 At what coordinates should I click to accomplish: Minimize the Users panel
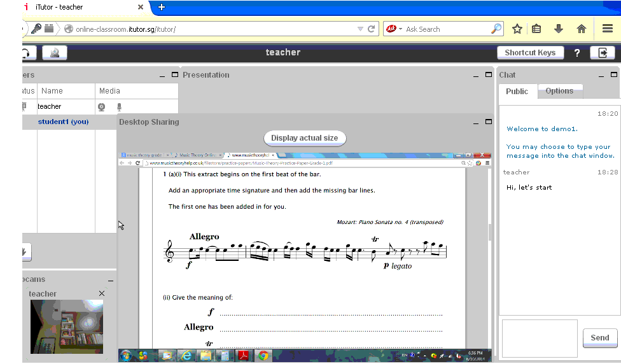[x=162, y=75]
